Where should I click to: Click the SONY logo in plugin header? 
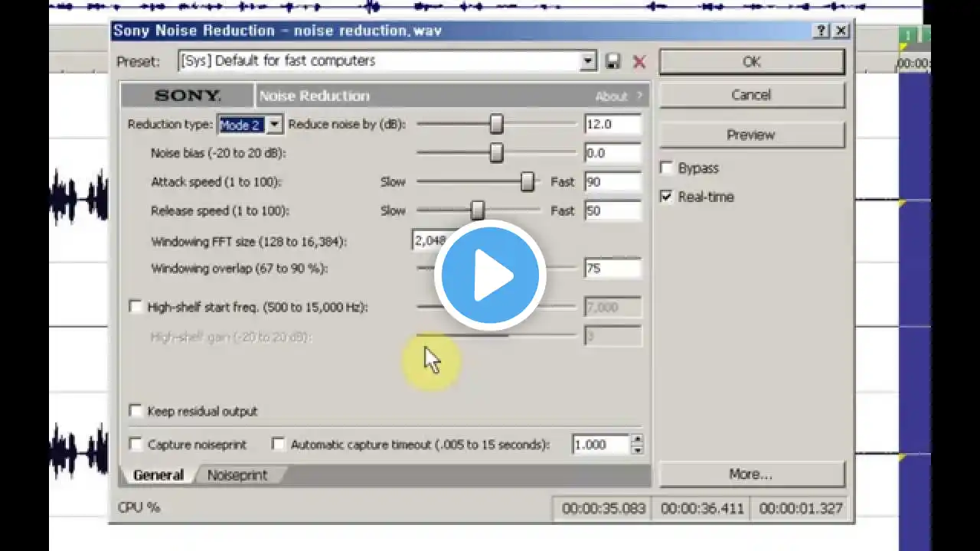pyautogui.click(x=188, y=96)
